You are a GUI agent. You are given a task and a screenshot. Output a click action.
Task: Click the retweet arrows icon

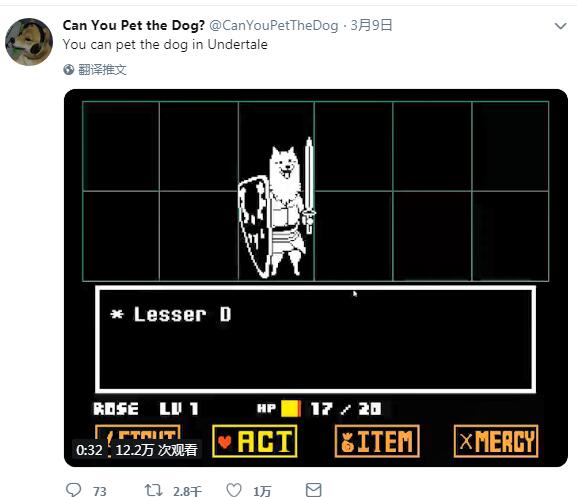[153, 490]
